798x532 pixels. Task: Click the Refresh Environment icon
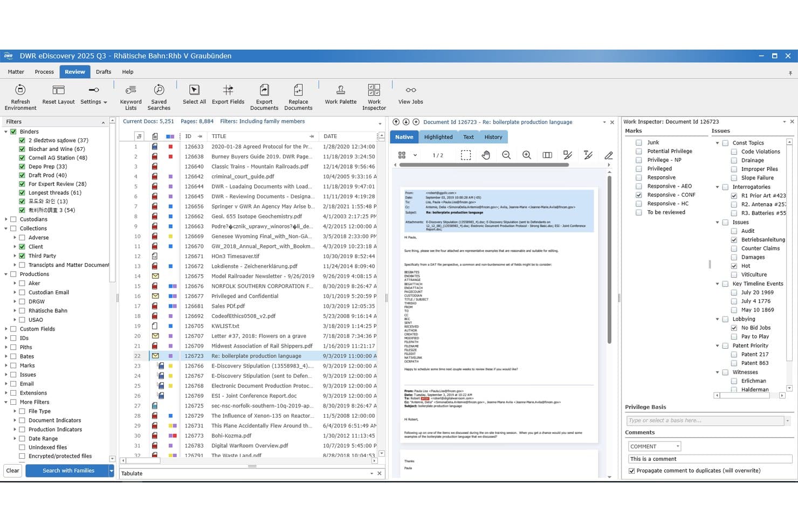[x=20, y=90]
